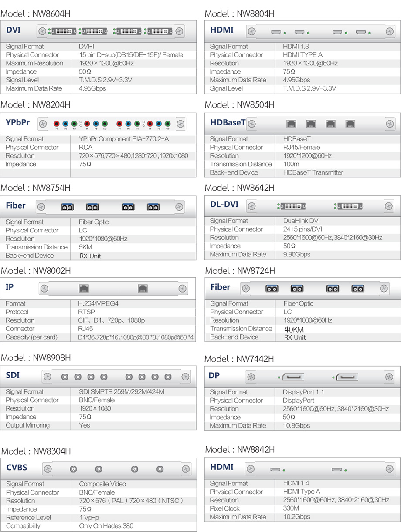Click the '330M' pixel clock value

(x=291, y=508)
